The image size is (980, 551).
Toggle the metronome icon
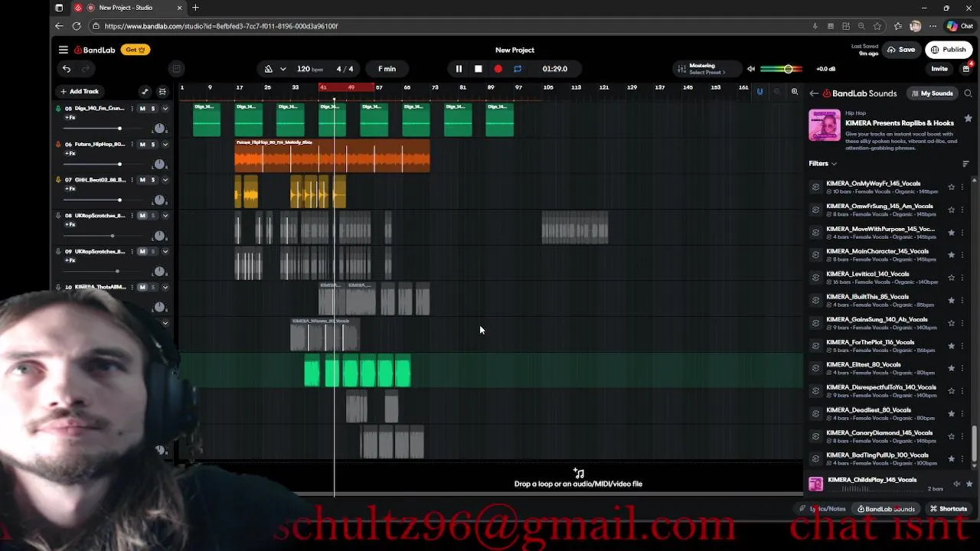pyautogui.click(x=269, y=69)
